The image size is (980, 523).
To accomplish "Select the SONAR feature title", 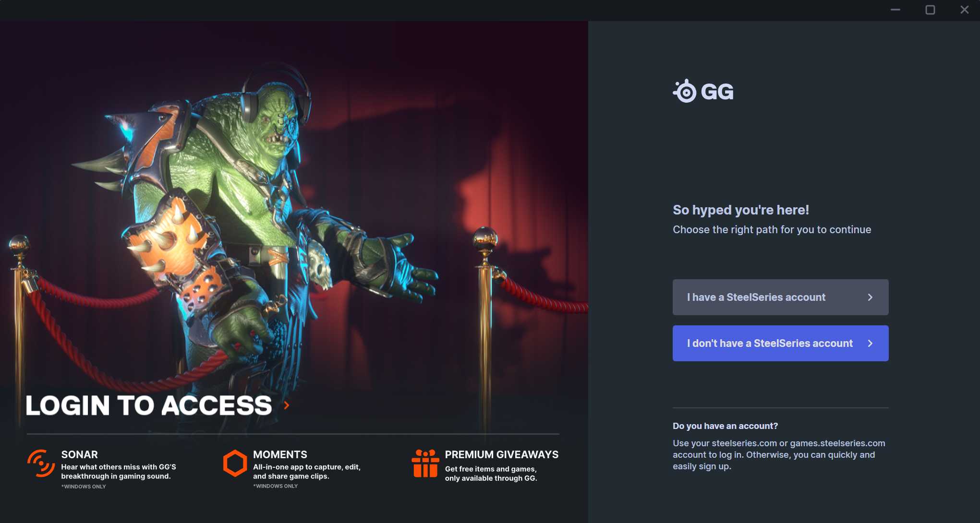I will tap(79, 454).
